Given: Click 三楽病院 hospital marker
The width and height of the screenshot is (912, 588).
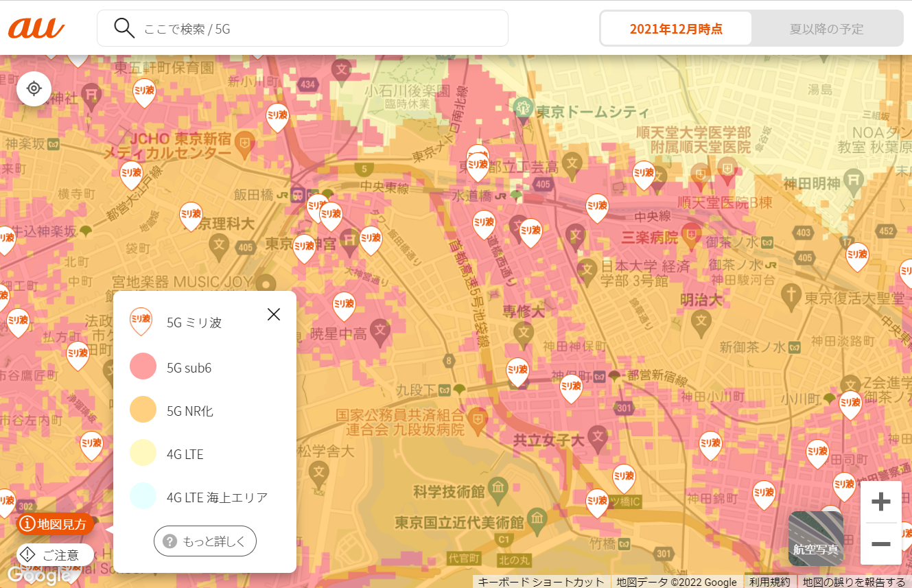Looking at the screenshot, I should click(691, 235).
